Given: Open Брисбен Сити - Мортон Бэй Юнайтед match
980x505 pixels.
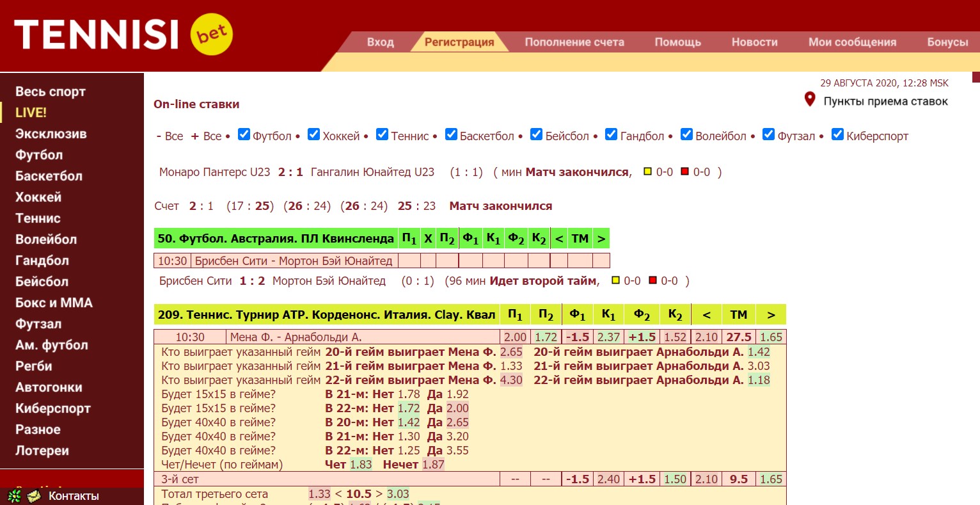Looking at the screenshot, I should [x=294, y=261].
